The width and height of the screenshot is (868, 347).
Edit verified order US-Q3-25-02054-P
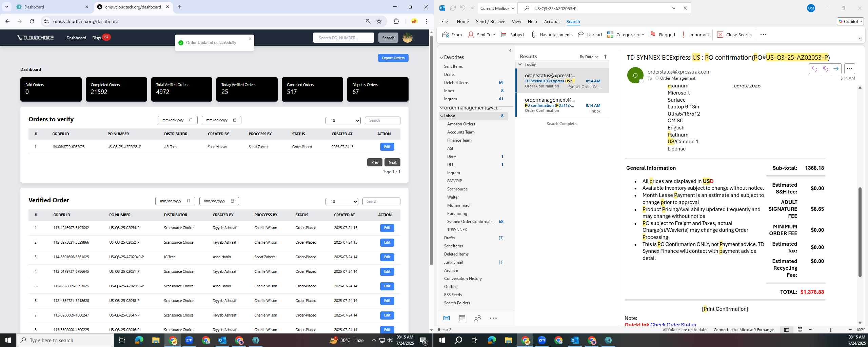click(x=387, y=228)
